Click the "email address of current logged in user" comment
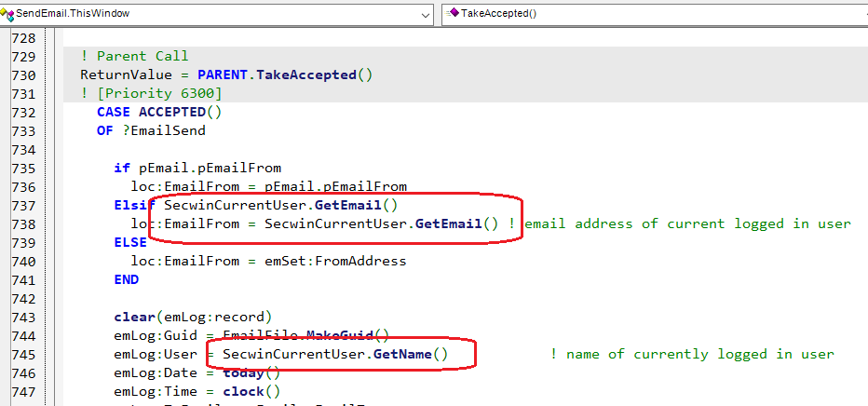This screenshot has height=406, width=868. pos(687,223)
